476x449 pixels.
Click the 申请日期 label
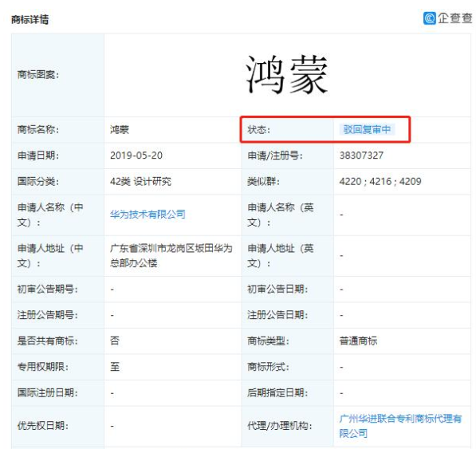point(38,156)
